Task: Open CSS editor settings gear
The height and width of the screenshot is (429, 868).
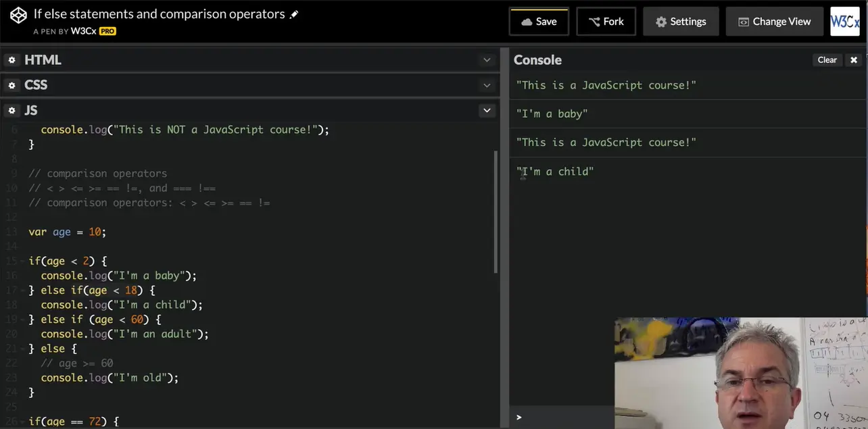Action: (x=11, y=85)
